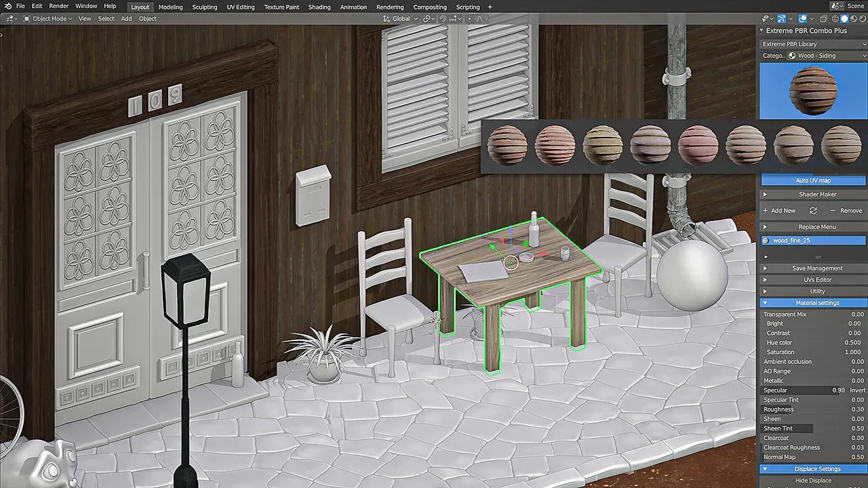The image size is (868, 488).
Task: Open the Object Mode dropdown
Action: point(47,19)
